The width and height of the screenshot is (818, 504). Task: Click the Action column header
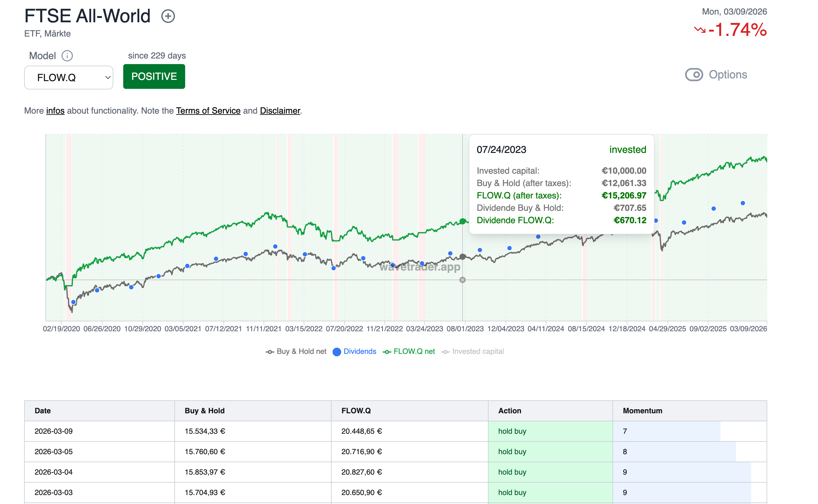(x=509, y=411)
